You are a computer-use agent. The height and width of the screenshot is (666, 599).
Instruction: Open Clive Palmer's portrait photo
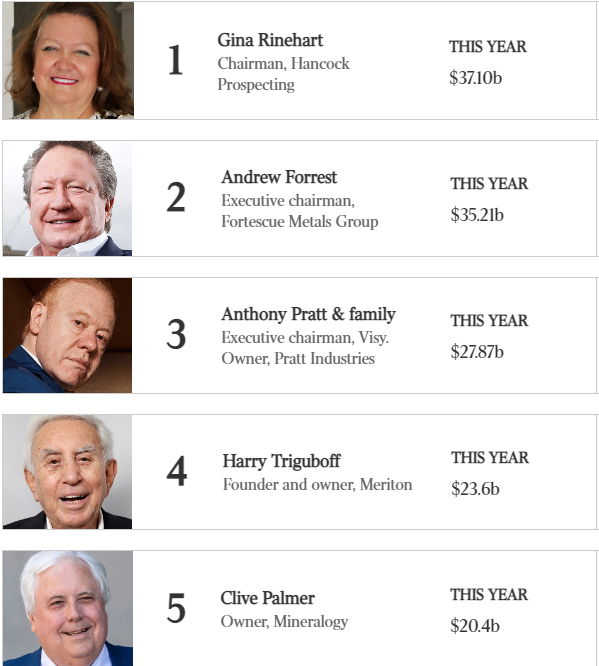(68, 609)
